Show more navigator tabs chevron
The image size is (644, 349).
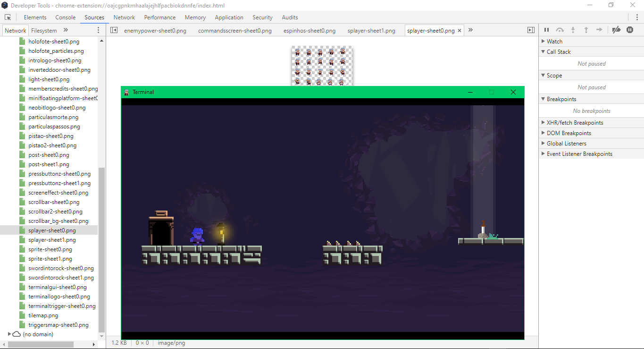click(66, 30)
